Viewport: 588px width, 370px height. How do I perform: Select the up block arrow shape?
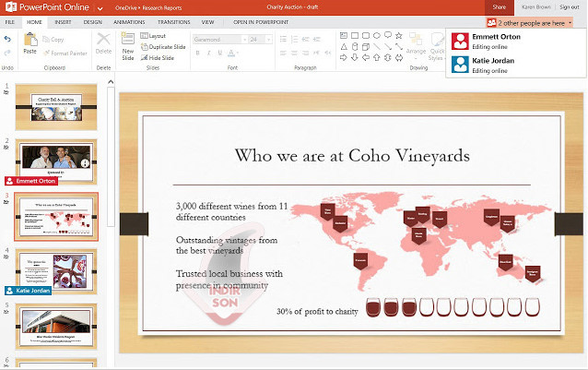tap(377, 57)
